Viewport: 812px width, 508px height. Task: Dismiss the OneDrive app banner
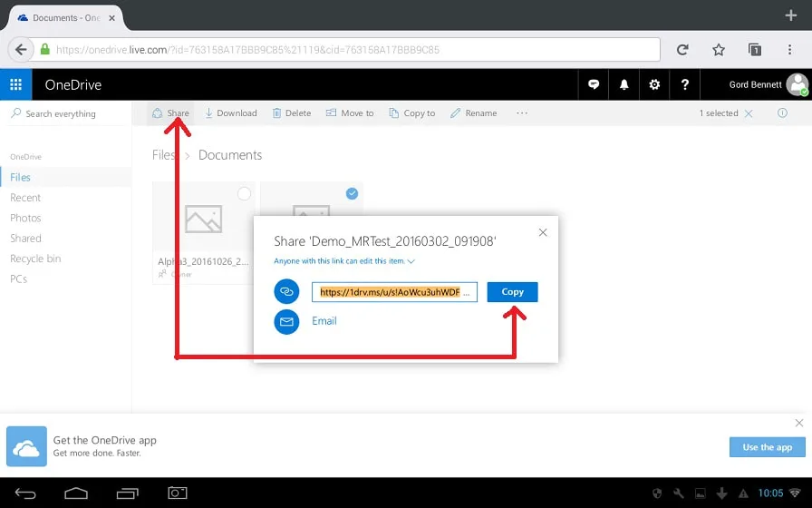799,423
